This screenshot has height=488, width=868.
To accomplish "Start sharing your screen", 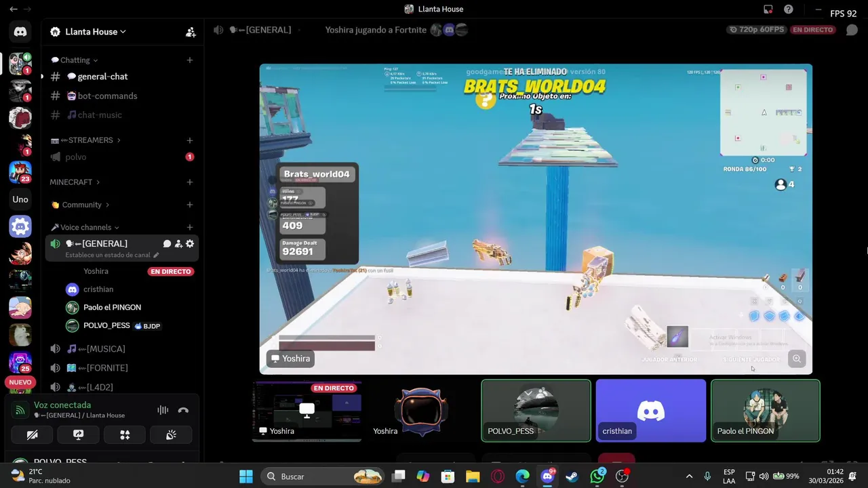I will pyautogui.click(x=78, y=434).
